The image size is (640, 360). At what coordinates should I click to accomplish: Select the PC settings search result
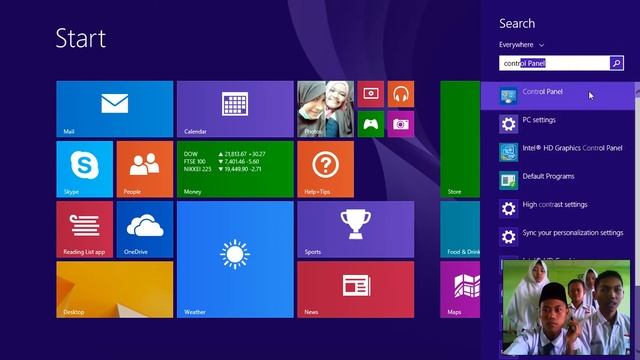pyautogui.click(x=558, y=124)
